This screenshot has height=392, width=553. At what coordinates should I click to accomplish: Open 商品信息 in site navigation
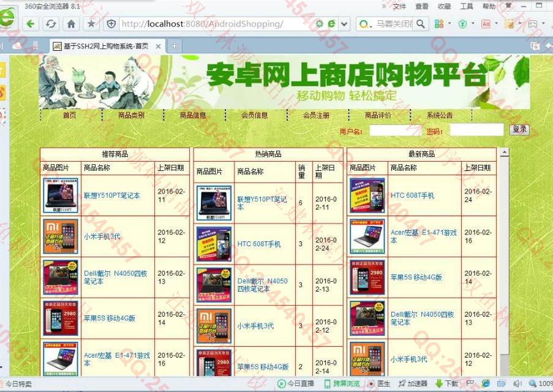tap(193, 115)
